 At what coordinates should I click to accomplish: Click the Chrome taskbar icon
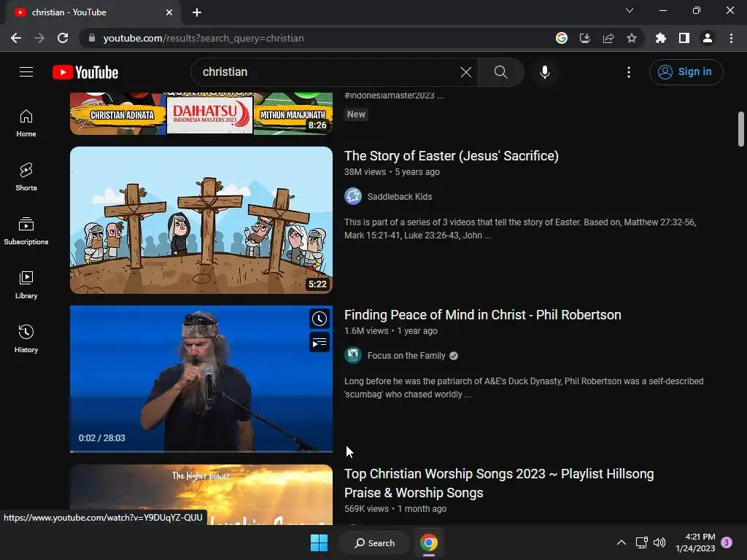click(x=429, y=542)
